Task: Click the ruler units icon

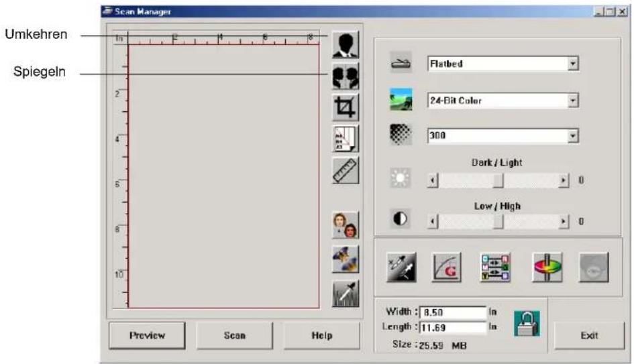Action: pos(346,170)
